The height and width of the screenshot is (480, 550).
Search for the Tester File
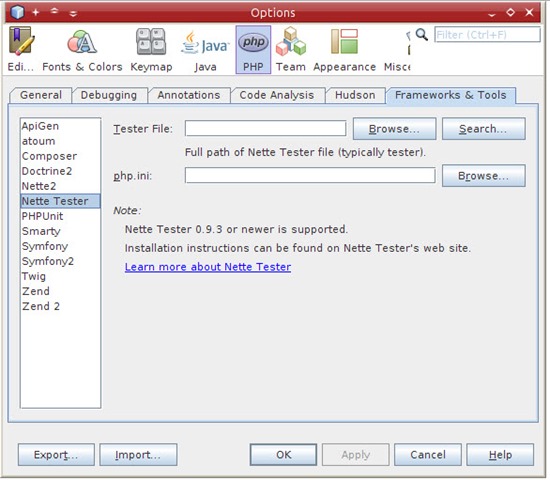[483, 129]
